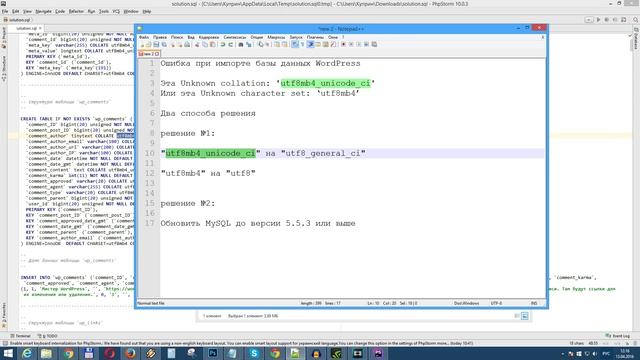Open the Поиск menu in Notepad++
The image size is (640, 360).
(x=177, y=37)
